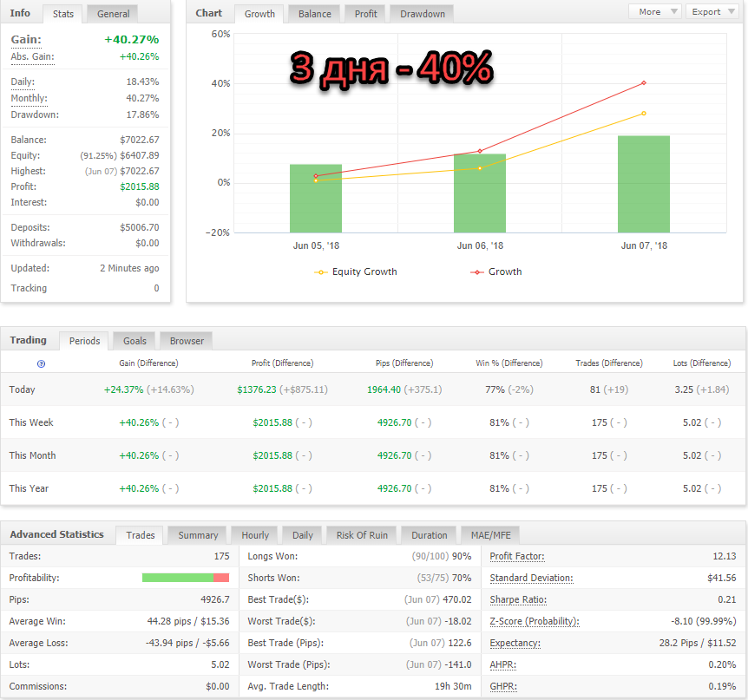Click the Jun 06 red Growth data point
The height and width of the screenshot is (700, 748).
point(480,151)
